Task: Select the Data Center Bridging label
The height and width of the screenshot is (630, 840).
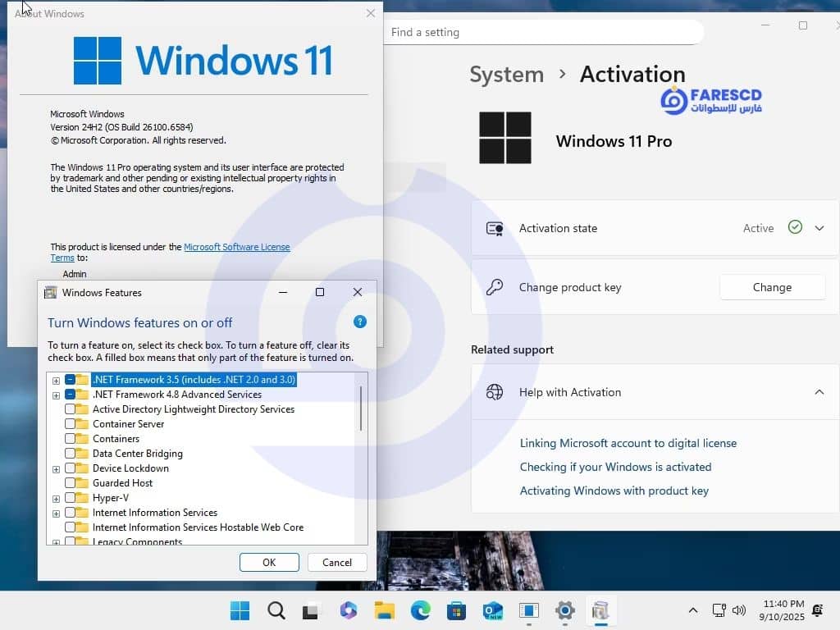Action: [137, 453]
